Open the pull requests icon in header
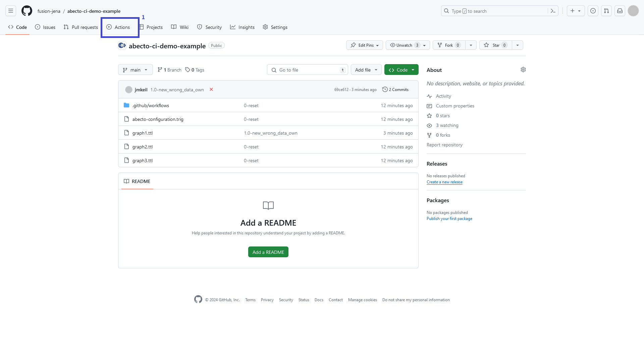 [606, 11]
